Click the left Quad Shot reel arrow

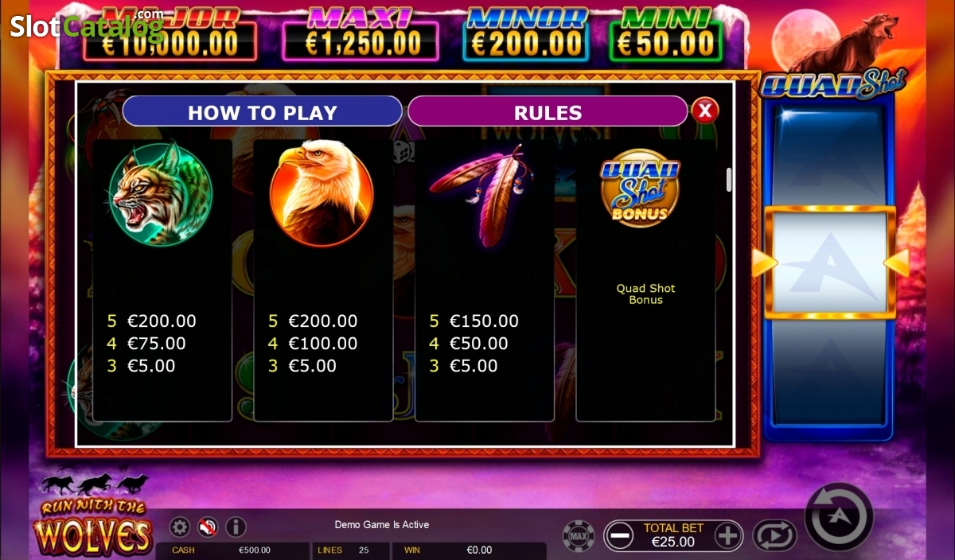(x=764, y=263)
